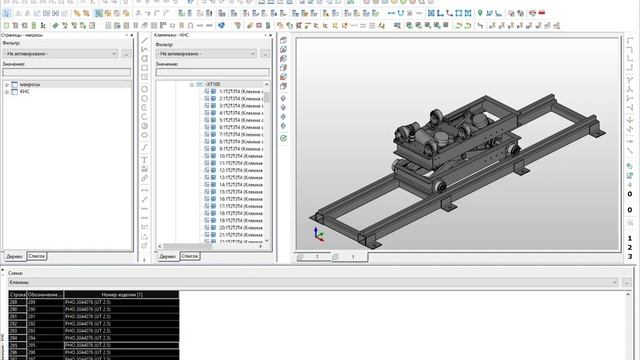This screenshot has height=360, width=640.
Task: Select the макросы item in pages tree
Action: click(x=30, y=84)
